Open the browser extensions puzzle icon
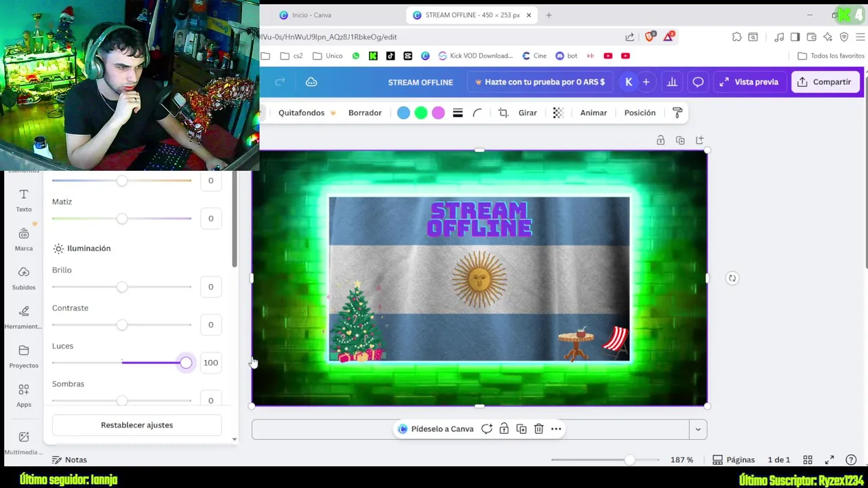 tap(737, 37)
